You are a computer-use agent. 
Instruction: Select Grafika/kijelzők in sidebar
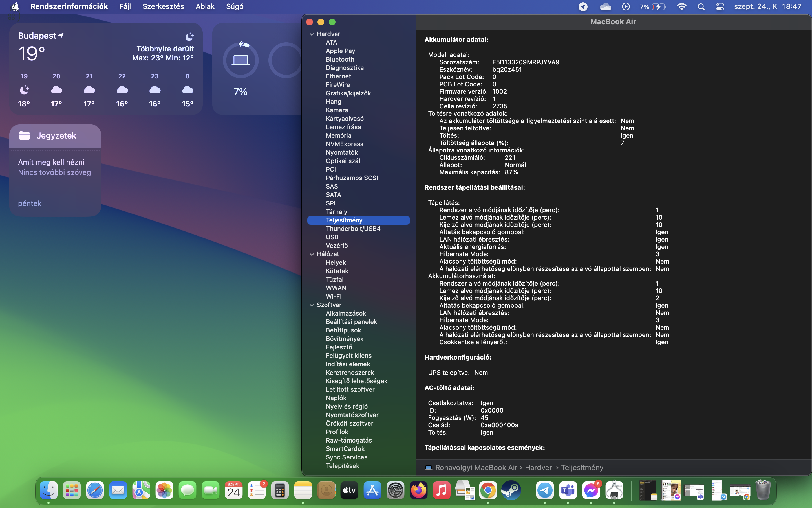[358, 93]
